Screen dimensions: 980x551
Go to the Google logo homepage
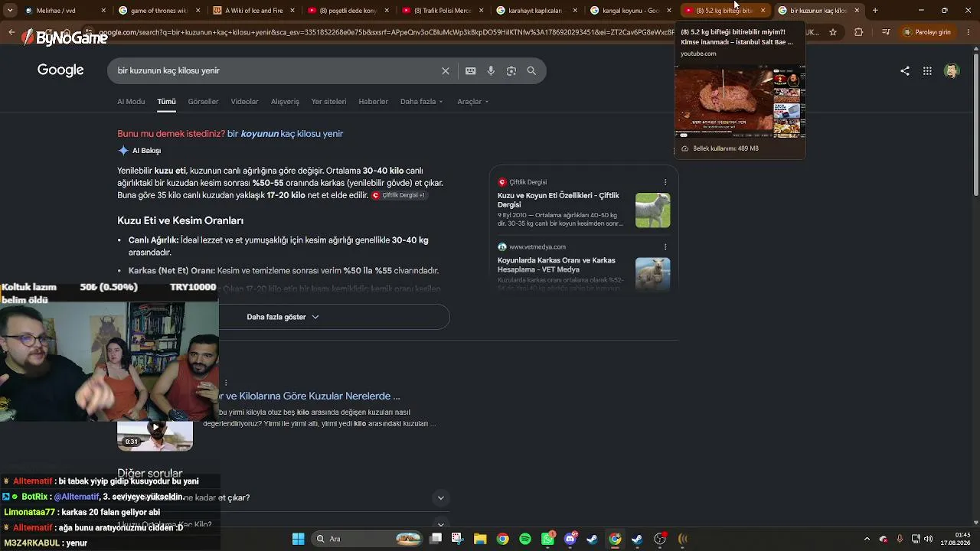pyautogui.click(x=60, y=70)
